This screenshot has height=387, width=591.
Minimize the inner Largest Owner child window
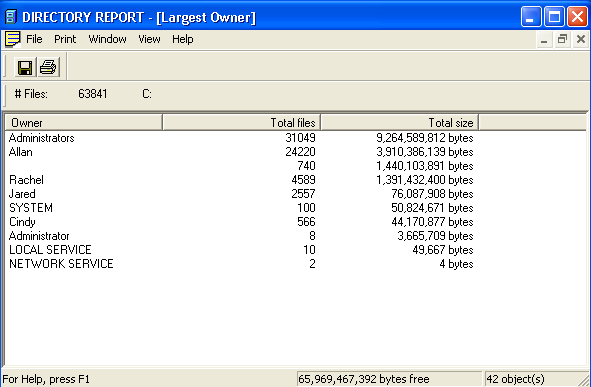(544, 39)
